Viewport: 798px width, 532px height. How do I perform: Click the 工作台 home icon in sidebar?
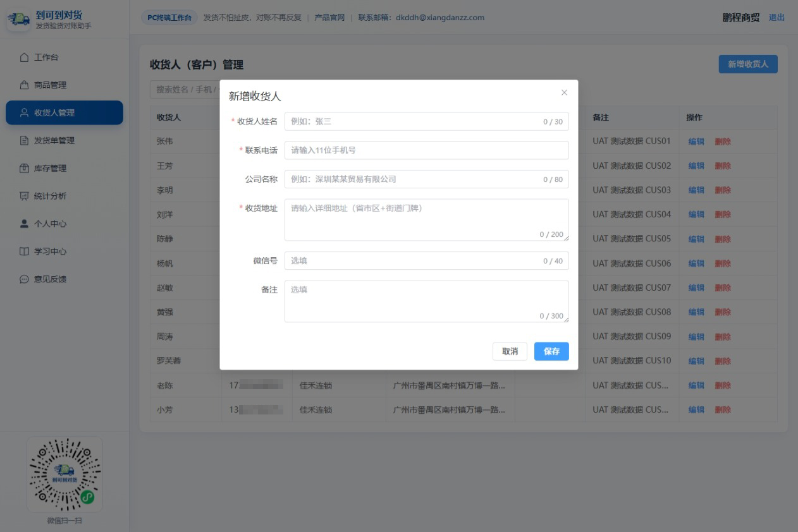pyautogui.click(x=24, y=57)
